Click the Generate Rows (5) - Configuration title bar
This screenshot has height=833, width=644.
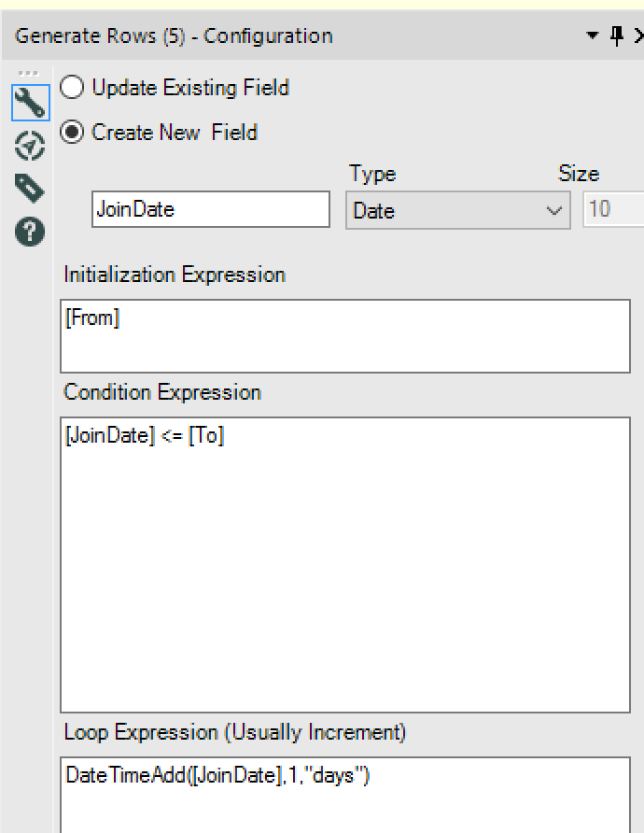pos(175,36)
